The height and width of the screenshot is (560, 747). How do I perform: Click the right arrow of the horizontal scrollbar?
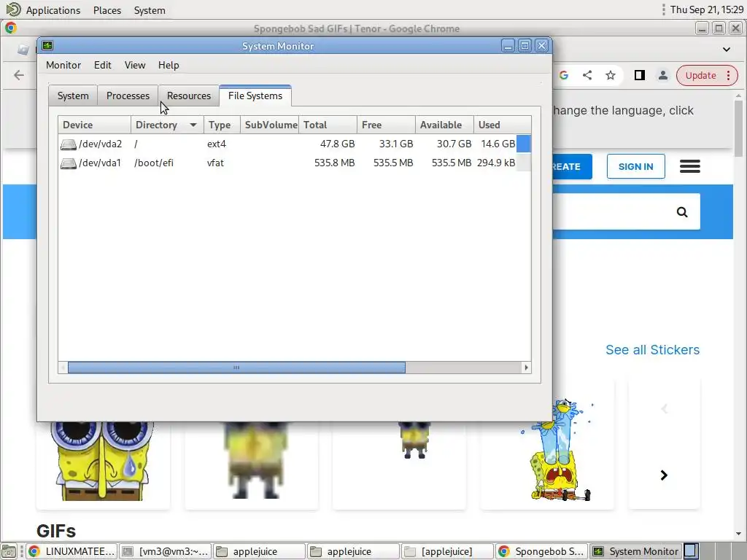pyautogui.click(x=526, y=367)
